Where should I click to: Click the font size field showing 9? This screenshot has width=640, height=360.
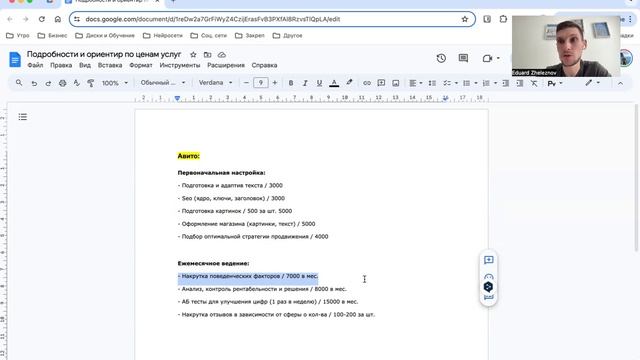tap(260, 83)
